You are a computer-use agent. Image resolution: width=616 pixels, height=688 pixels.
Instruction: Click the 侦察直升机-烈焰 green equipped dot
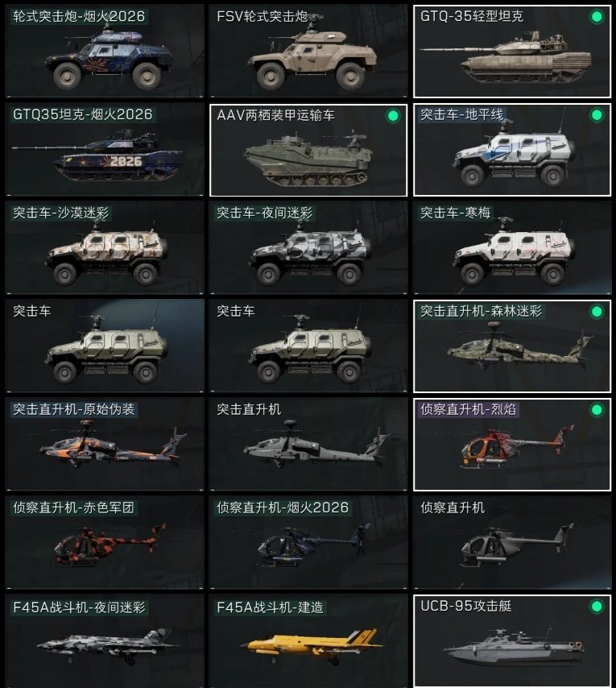tap(596, 410)
